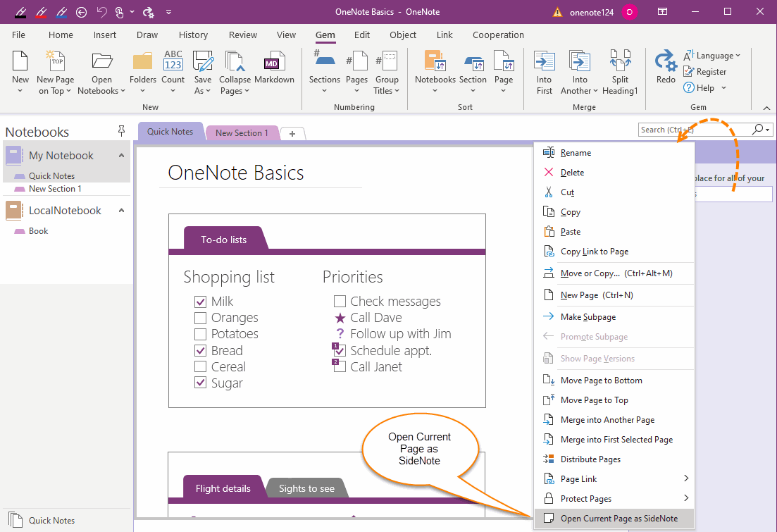The width and height of the screenshot is (777, 532).
Task: Open the Sights to see tab
Action: 306,488
